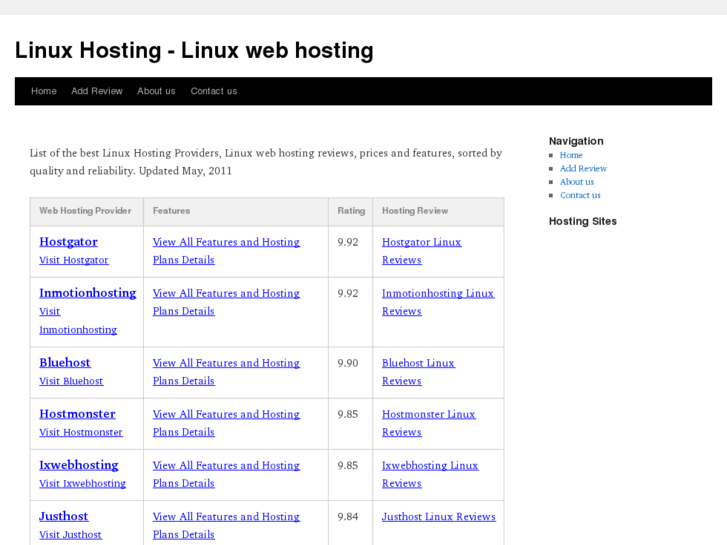The height and width of the screenshot is (545, 727).
Task: Open the Hostgator provider link
Action: 69,242
